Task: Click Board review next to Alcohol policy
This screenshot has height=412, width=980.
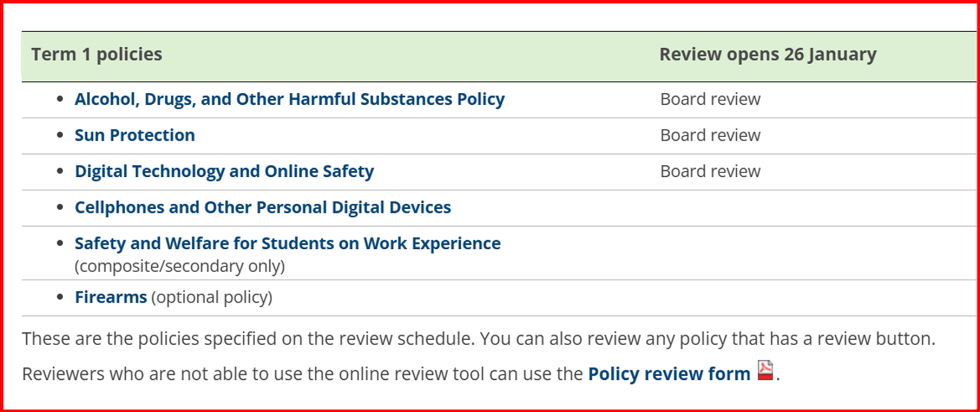Action: [710, 100]
